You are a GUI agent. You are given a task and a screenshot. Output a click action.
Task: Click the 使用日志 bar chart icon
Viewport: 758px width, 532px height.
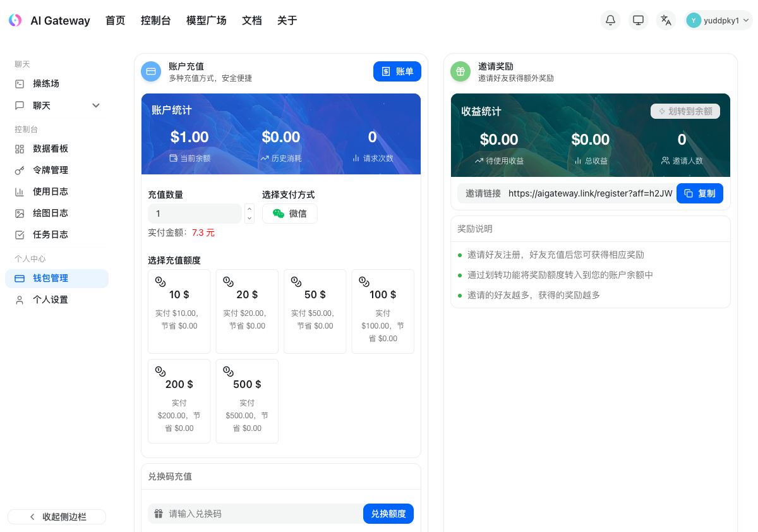(x=20, y=191)
